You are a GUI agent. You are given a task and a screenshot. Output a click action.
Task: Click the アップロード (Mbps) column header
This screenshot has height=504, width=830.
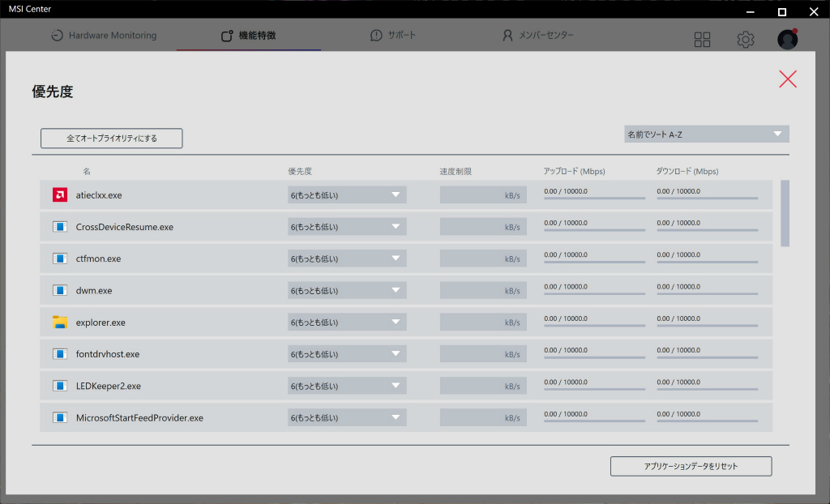click(x=574, y=171)
